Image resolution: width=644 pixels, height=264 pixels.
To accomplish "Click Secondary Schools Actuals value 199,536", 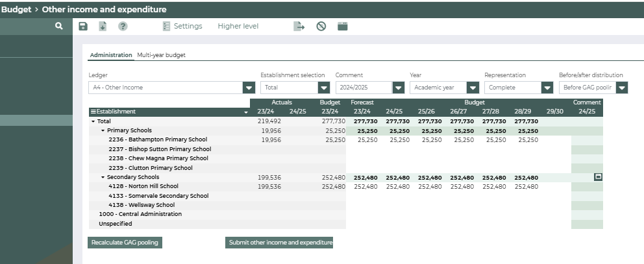I will pos(269,178).
